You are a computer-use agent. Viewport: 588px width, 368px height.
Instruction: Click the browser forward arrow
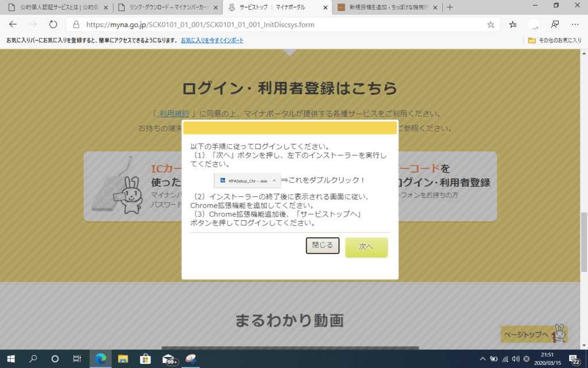pyautogui.click(x=33, y=24)
